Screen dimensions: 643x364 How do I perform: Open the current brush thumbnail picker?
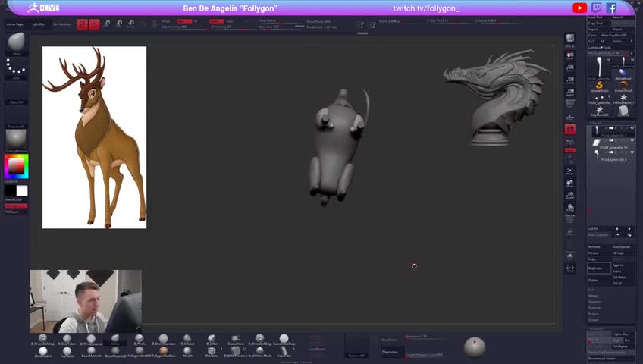click(x=17, y=43)
